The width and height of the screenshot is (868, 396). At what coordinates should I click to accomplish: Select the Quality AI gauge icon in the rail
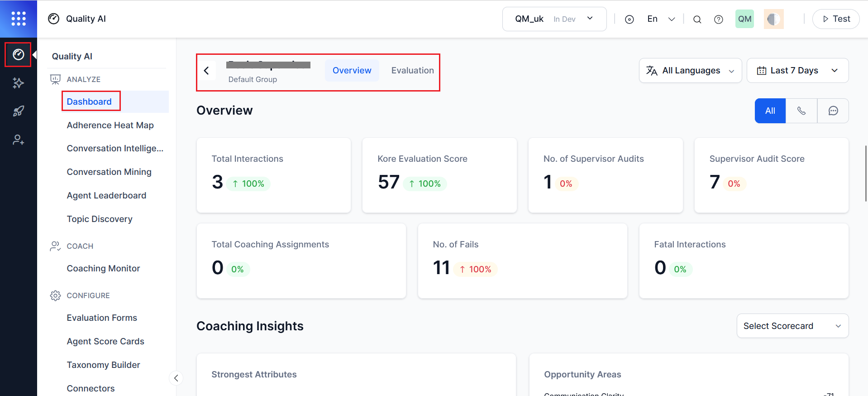[18, 54]
